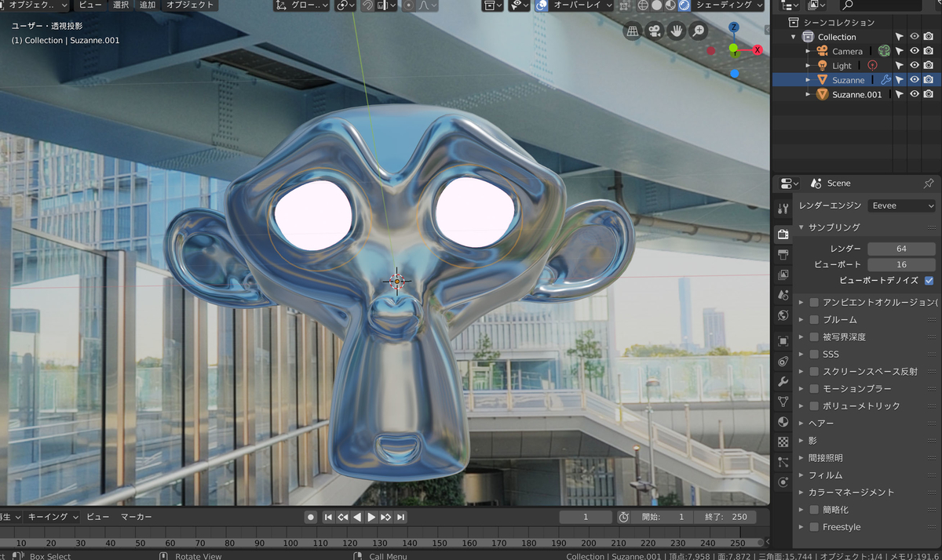This screenshot has width=942, height=560.
Task: Open World properties tab
Action: [x=783, y=315]
